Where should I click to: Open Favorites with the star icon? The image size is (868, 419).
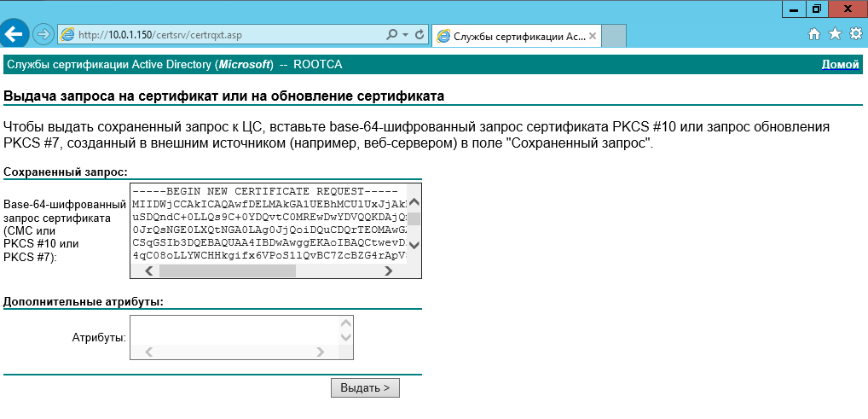pyautogui.click(x=835, y=34)
